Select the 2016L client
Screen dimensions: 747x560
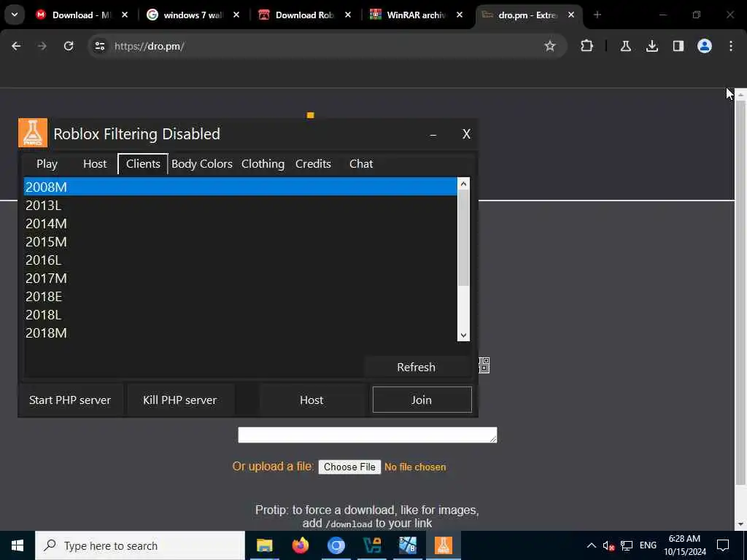[241, 260]
